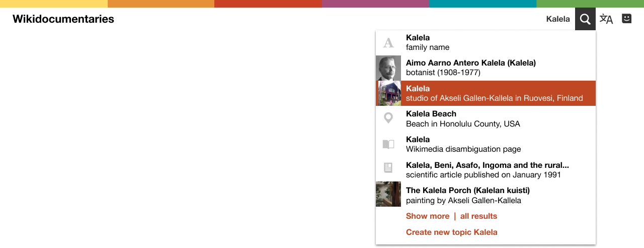Select the Kalela studio house thumbnail

pyautogui.click(x=388, y=93)
